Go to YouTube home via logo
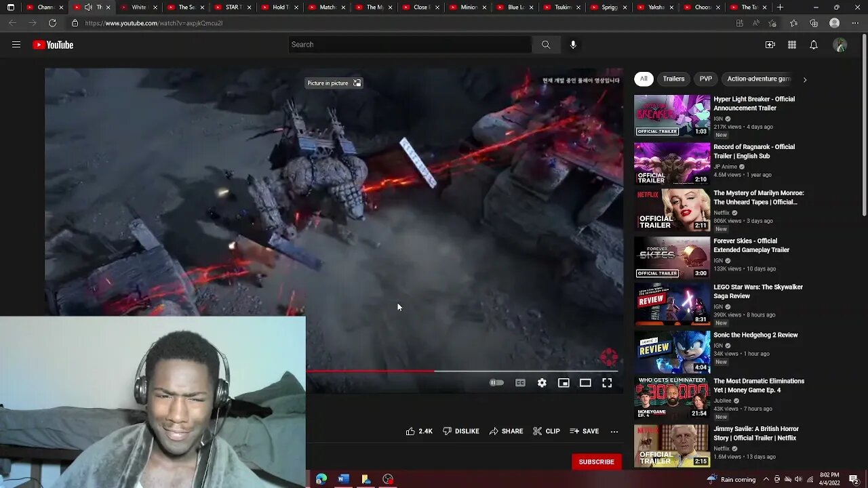868x488 pixels. coord(53,45)
